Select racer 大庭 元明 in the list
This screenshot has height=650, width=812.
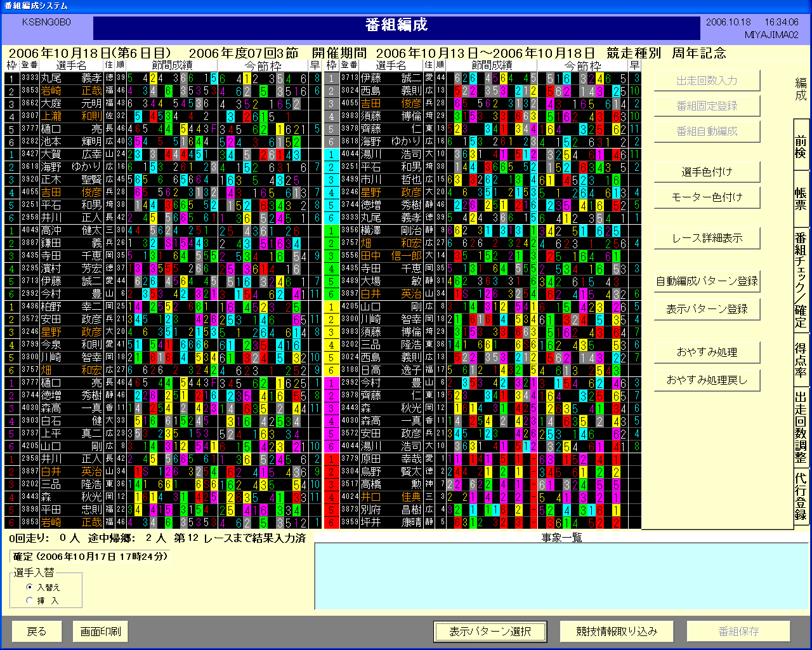[71, 103]
